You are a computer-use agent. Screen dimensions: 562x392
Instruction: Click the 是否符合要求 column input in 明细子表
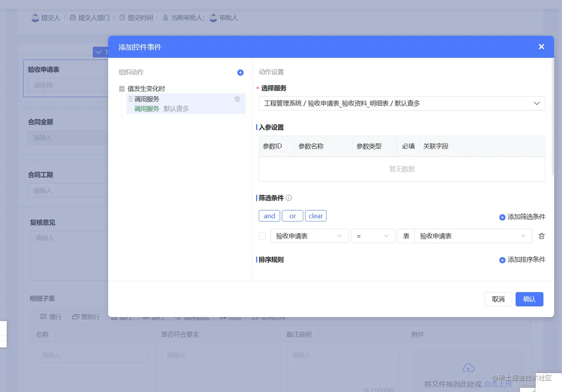[218, 355]
